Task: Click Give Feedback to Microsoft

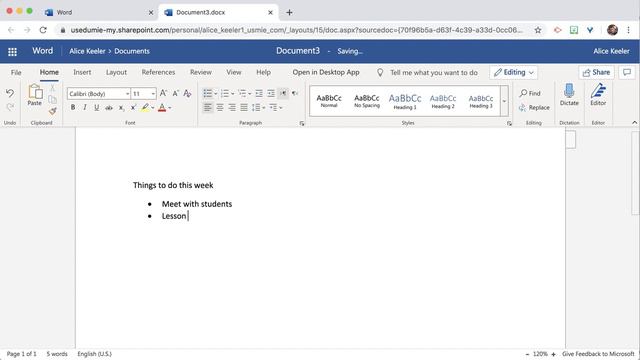Action: coord(598,354)
